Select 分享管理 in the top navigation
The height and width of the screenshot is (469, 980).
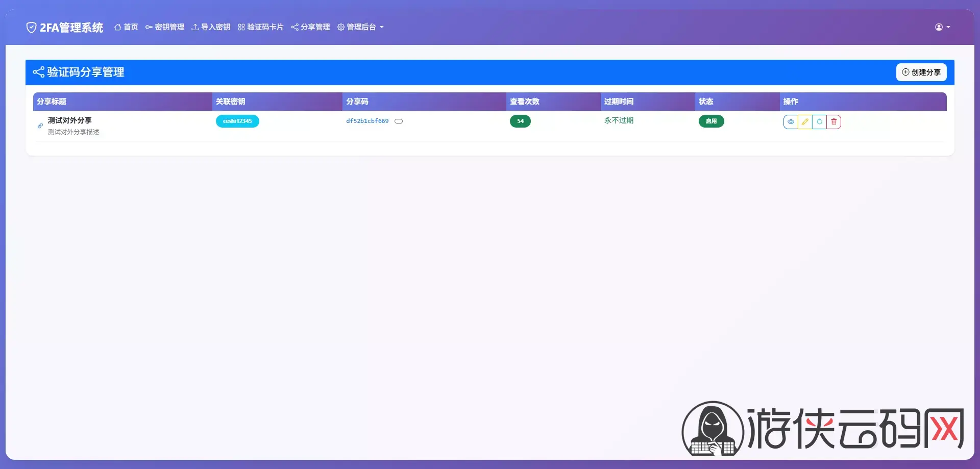(x=310, y=27)
